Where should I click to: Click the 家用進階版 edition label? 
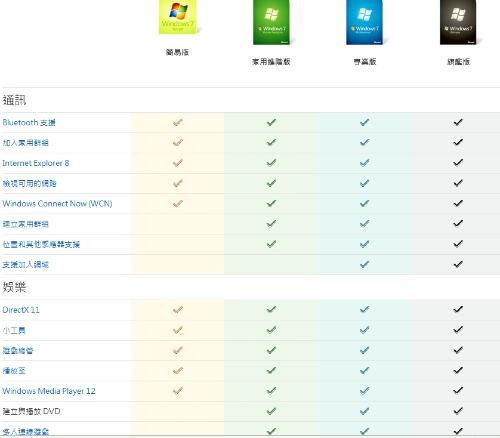click(x=271, y=61)
